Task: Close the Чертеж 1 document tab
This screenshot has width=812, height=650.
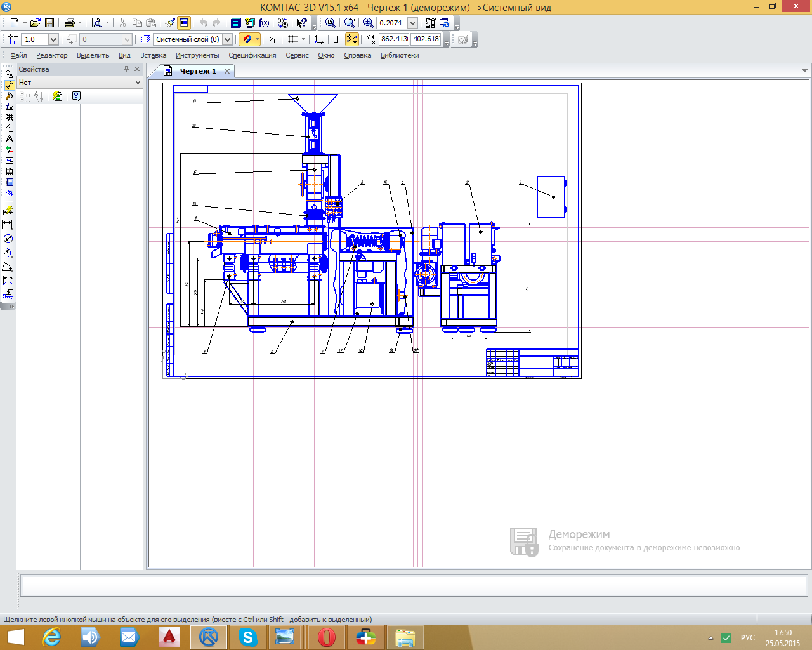Action: coord(226,71)
